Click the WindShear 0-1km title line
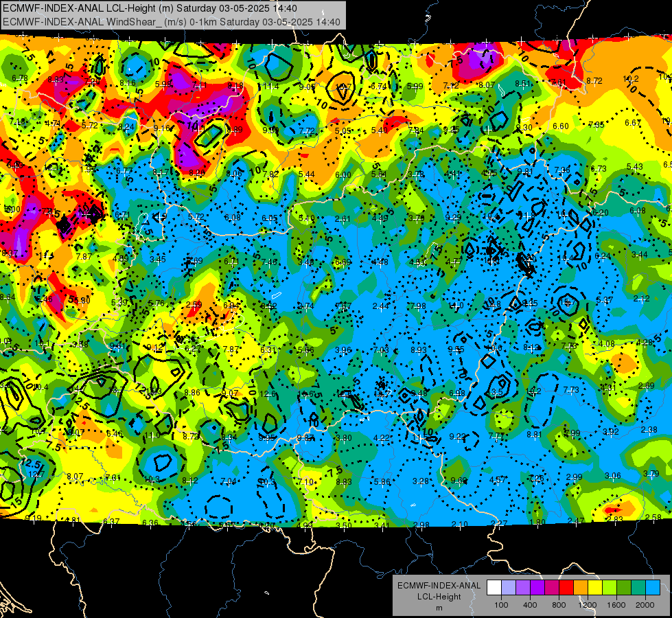672x618 pixels. coord(172,22)
